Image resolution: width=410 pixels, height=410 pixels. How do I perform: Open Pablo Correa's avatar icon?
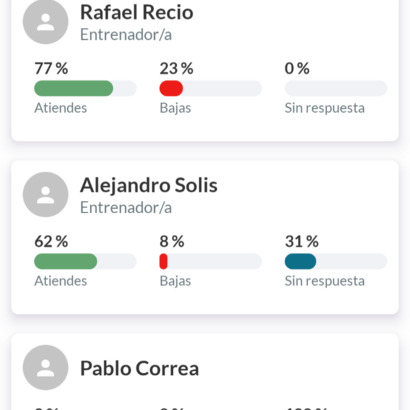coord(46,368)
